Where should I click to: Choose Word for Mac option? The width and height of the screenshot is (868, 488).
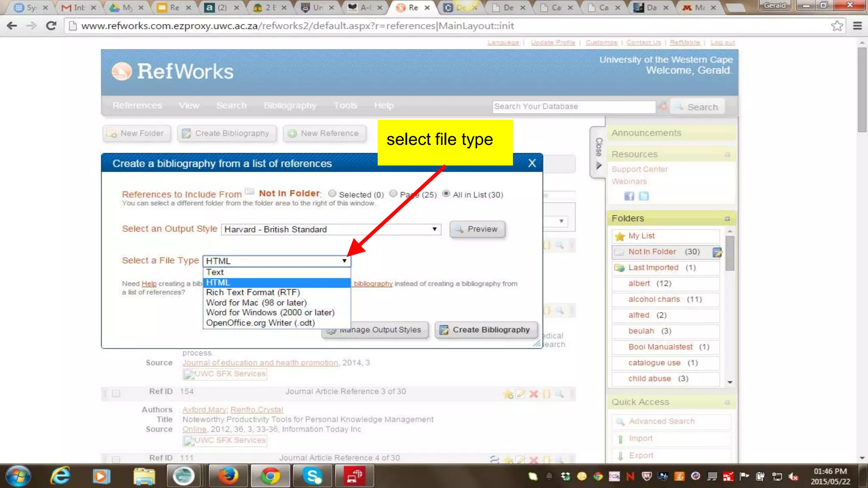click(x=277, y=303)
